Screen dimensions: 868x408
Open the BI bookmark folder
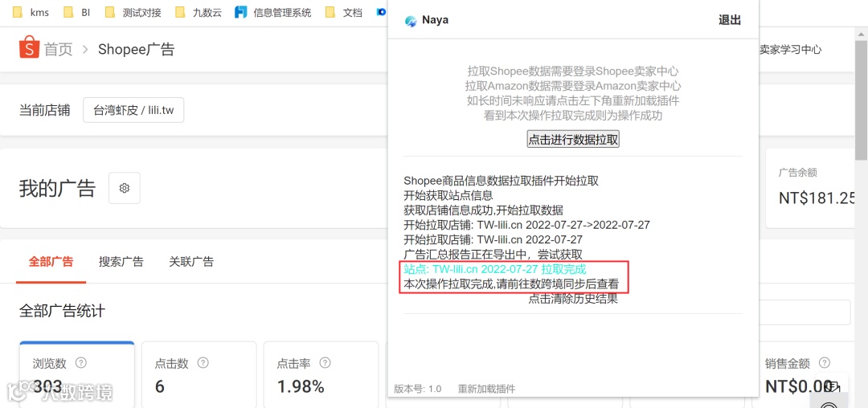pyautogui.click(x=77, y=12)
